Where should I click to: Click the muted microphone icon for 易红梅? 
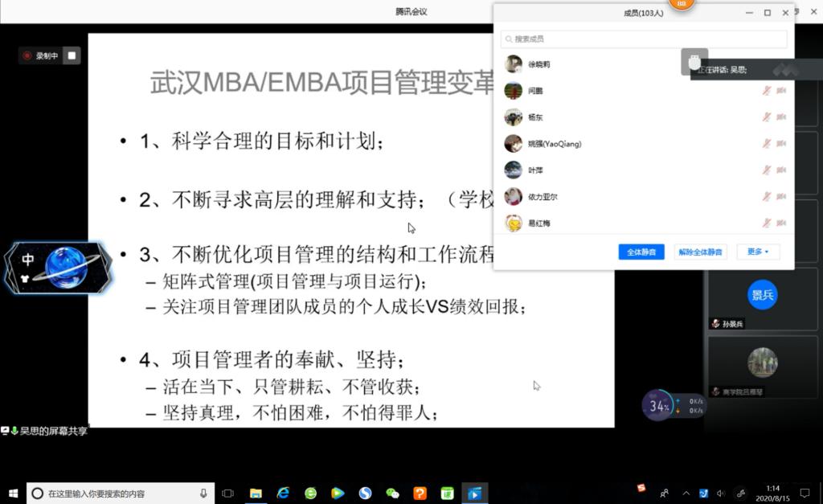[767, 223]
